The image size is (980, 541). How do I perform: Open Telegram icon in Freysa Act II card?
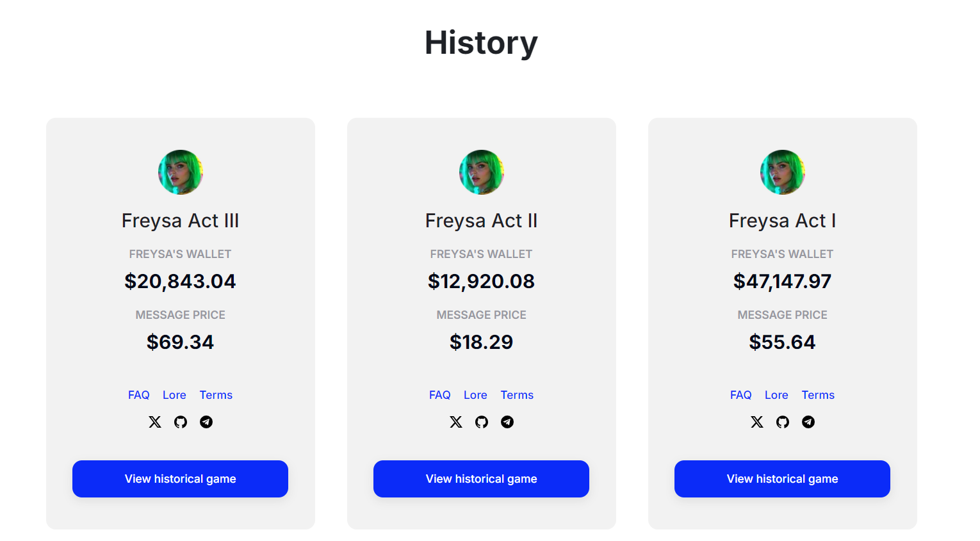coord(507,422)
